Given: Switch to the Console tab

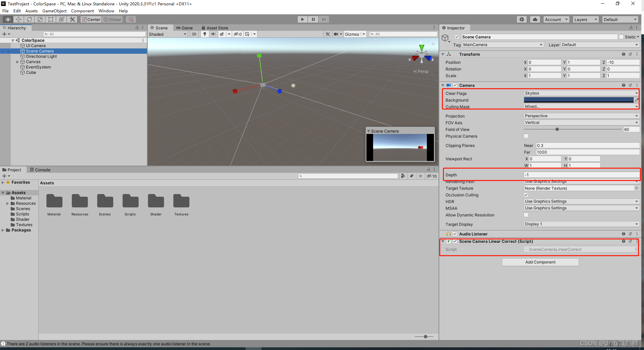Looking at the screenshot, I should point(40,170).
